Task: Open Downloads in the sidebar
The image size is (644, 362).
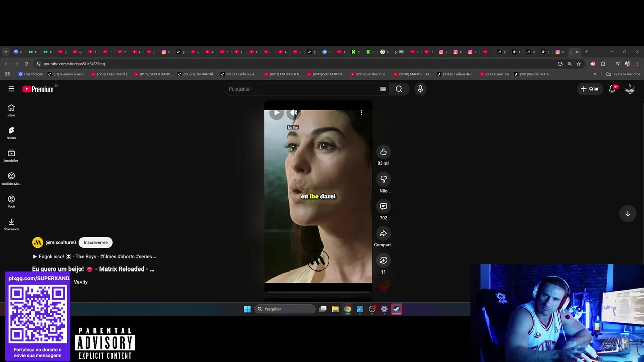Action: tap(11, 225)
